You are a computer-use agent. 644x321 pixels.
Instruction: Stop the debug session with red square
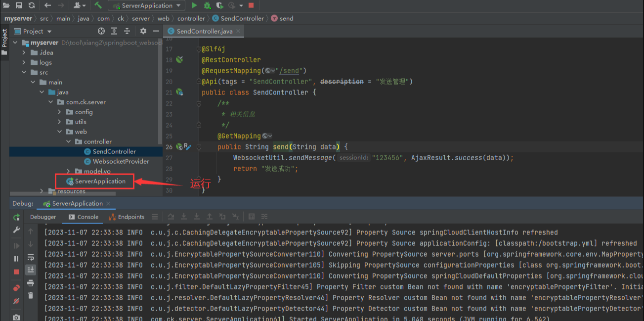[16, 272]
